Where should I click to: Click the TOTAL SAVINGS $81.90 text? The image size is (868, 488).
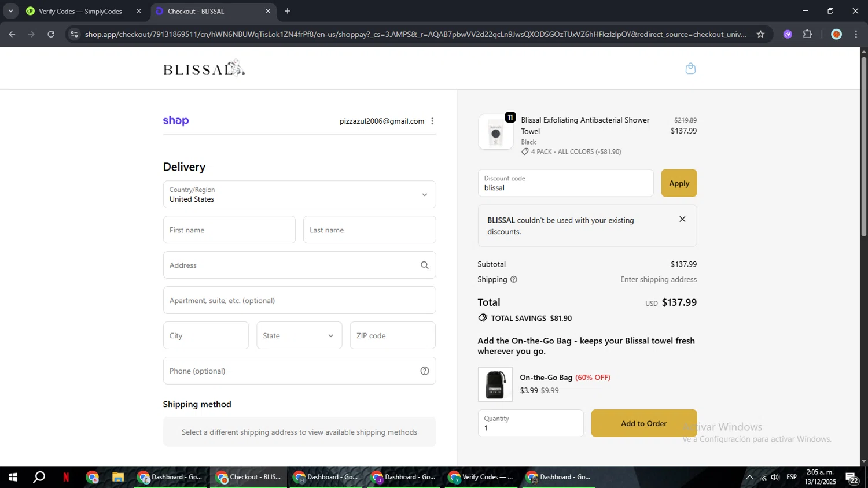531,318
